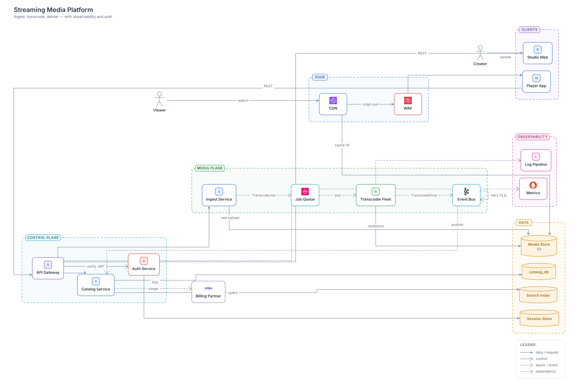Click the Creator actor figure

[480, 53]
